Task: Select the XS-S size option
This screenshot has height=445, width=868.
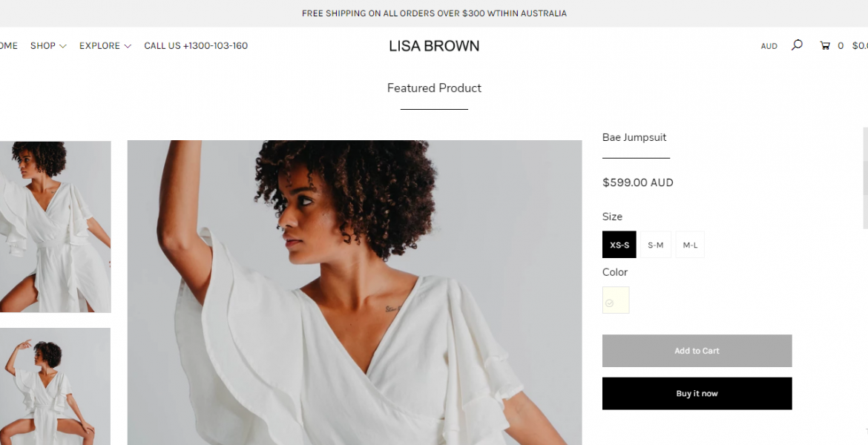Action: pyautogui.click(x=619, y=244)
